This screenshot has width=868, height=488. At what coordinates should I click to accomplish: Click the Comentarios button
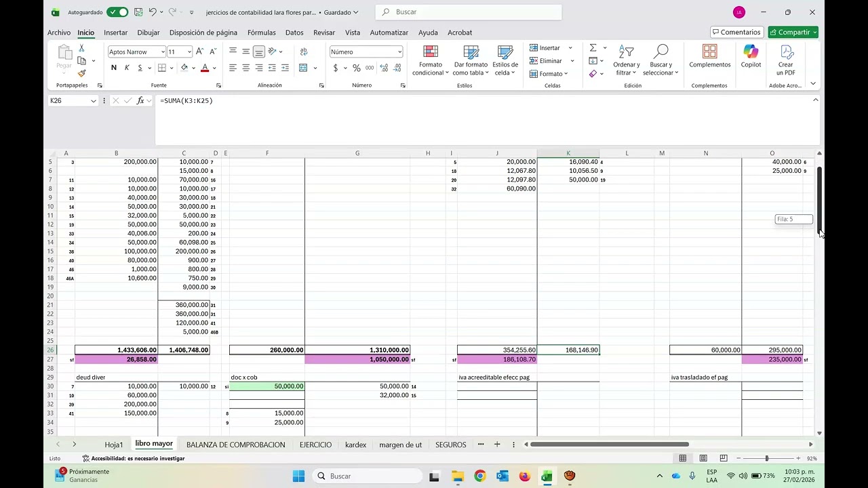(736, 33)
